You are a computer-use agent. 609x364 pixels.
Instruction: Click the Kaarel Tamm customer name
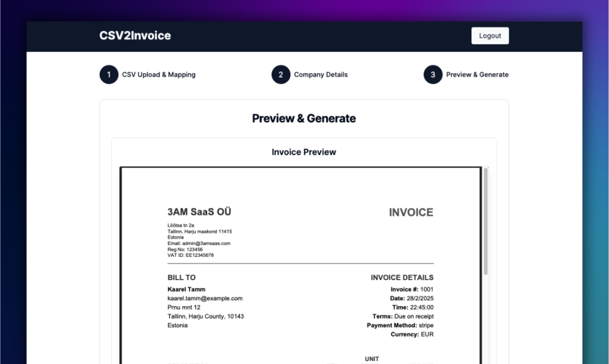(x=186, y=289)
